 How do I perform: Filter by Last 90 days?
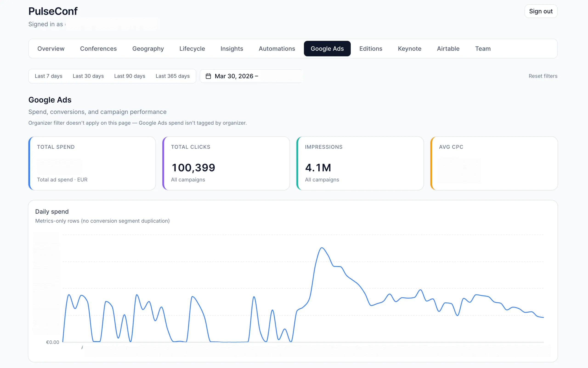click(x=130, y=76)
